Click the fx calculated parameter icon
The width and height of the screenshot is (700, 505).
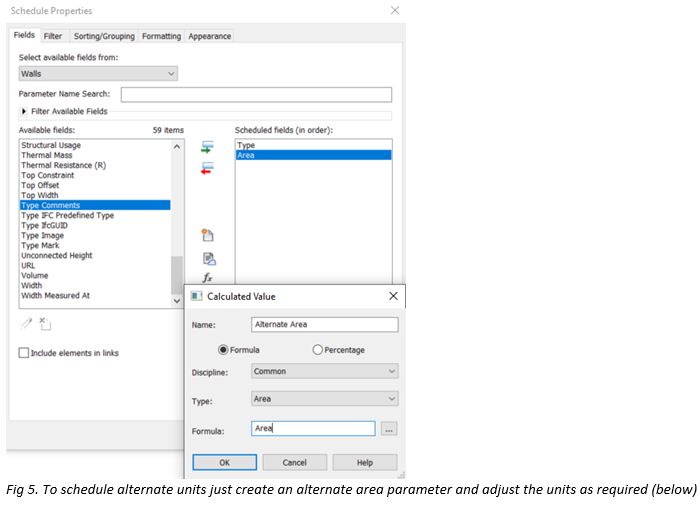point(207,278)
